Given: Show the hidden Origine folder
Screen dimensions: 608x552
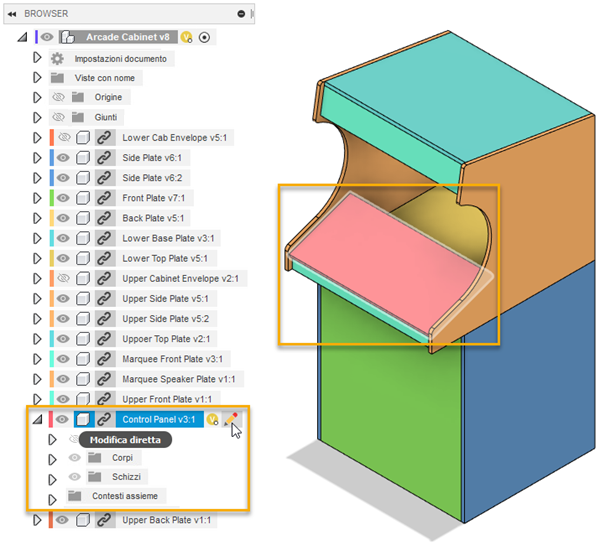Looking at the screenshot, I should click(59, 97).
